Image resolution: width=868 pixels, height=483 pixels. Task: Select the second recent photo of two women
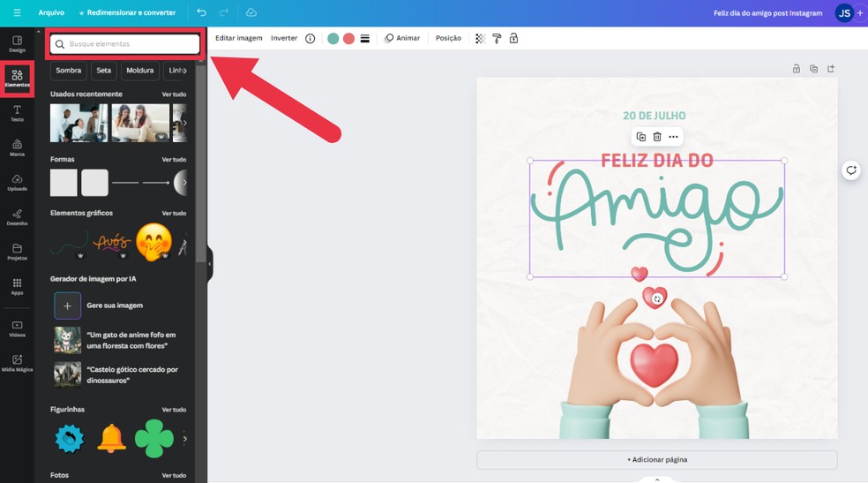tap(140, 123)
